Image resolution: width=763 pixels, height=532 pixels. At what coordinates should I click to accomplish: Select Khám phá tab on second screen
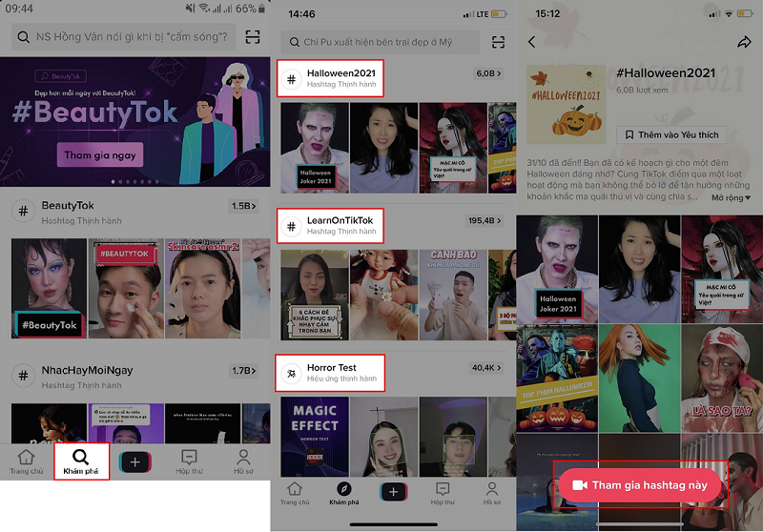click(344, 494)
